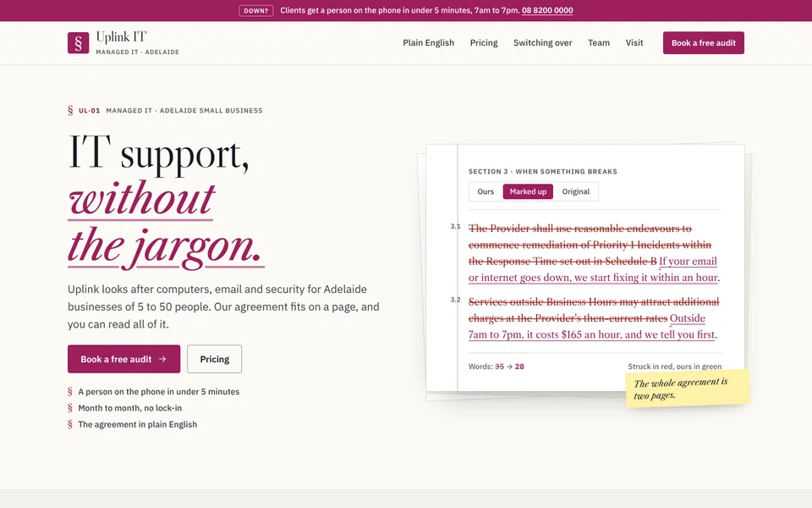
Task: Switch agreement view to Ours tab
Action: [486, 192]
